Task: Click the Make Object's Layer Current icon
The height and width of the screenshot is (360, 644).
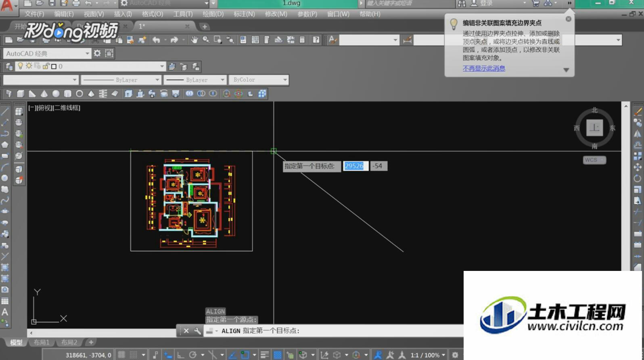Action: [x=172, y=67]
